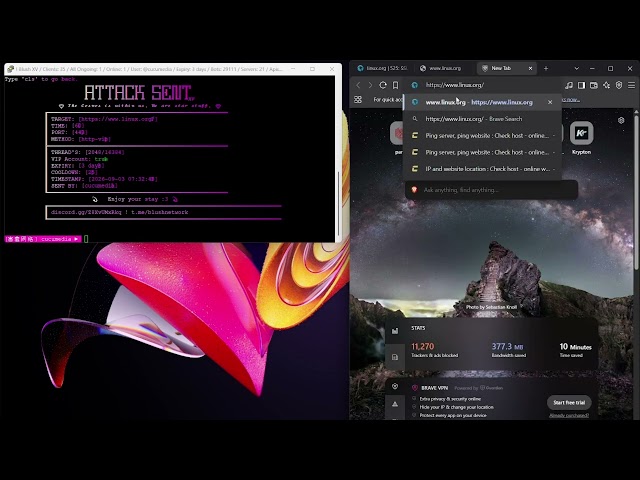Choose second Ping server Check host suggestion

point(482,152)
